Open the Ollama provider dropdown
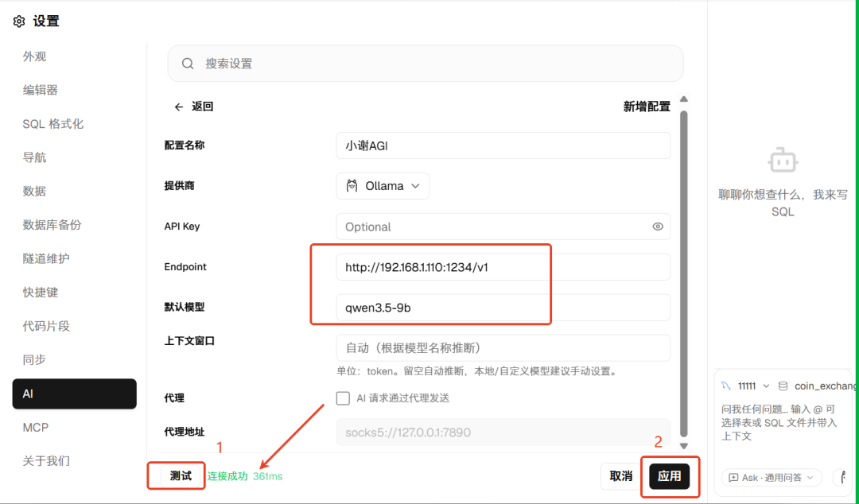The width and height of the screenshot is (859, 504). coord(383,186)
